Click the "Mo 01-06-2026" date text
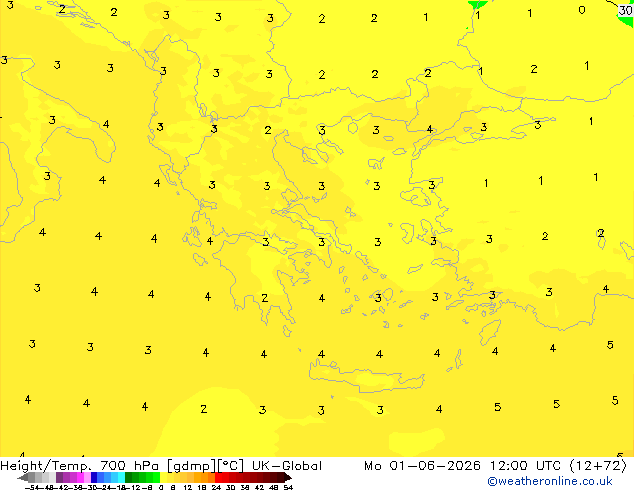The height and width of the screenshot is (490, 634). 422,466
